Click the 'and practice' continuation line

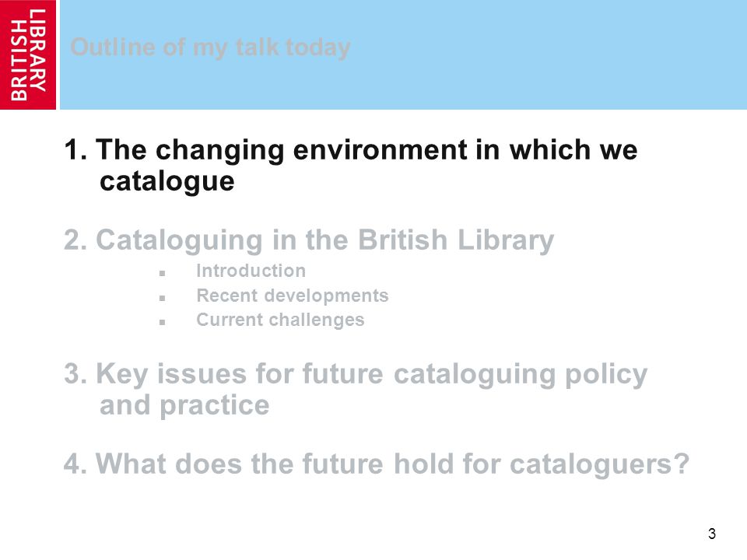coord(184,406)
